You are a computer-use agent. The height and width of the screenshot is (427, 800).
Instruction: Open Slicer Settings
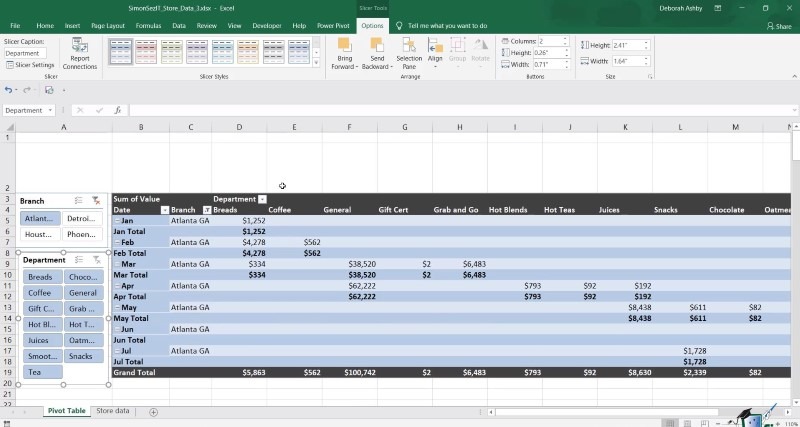30,65
